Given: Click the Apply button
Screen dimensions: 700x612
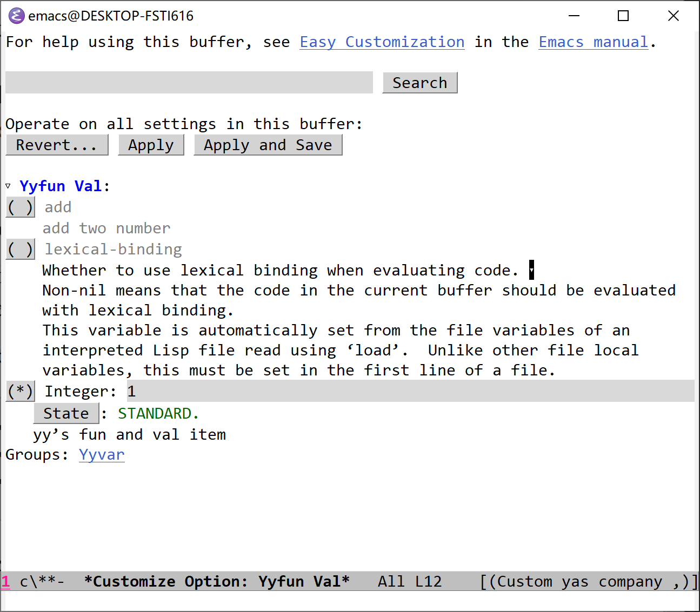Looking at the screenshot, I should pos(151,145).
